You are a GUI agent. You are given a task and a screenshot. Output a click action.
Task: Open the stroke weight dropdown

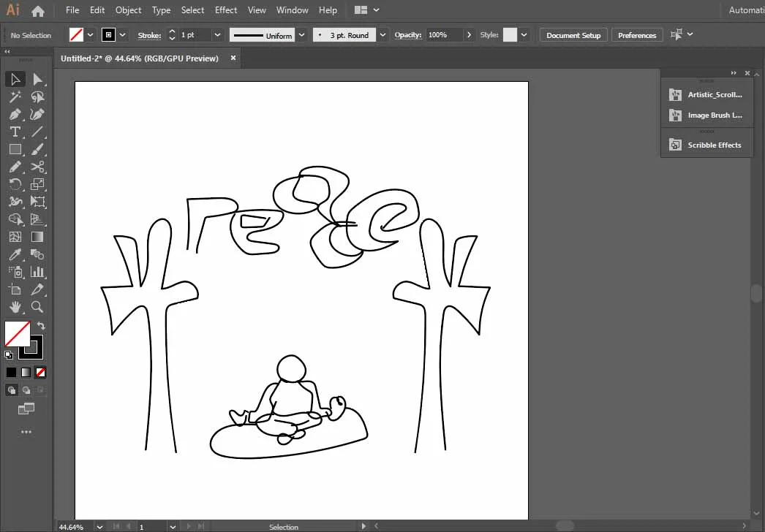click(x=217, y=35)
